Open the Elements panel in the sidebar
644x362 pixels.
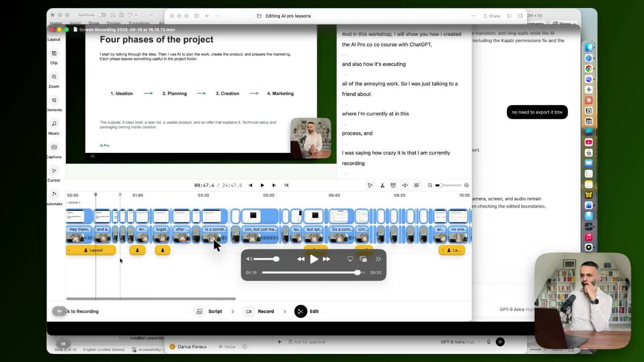coord(54,104)
